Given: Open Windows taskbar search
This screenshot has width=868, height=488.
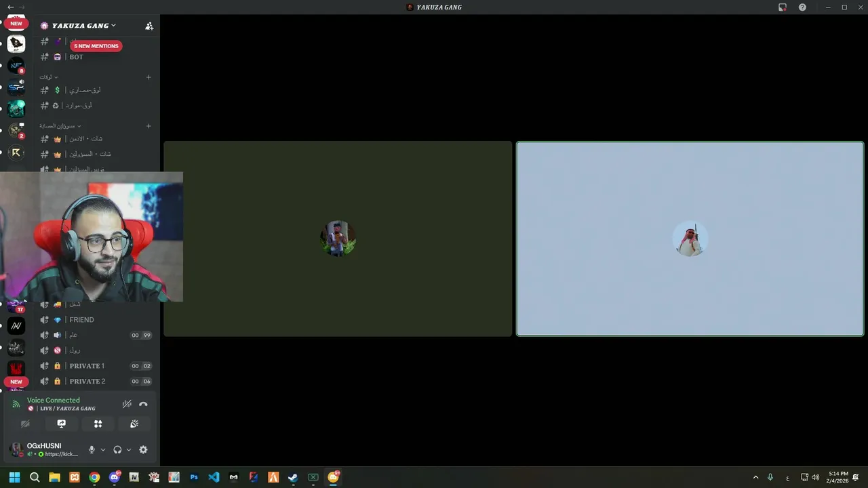Looking at the screenshot, I should click(x=35, y=477).
